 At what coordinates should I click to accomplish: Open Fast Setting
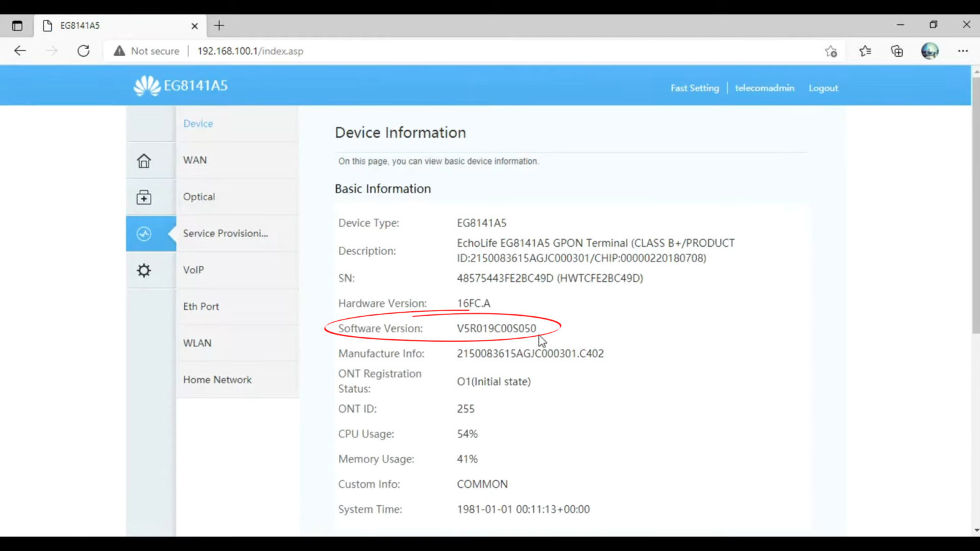coord(694,88)
